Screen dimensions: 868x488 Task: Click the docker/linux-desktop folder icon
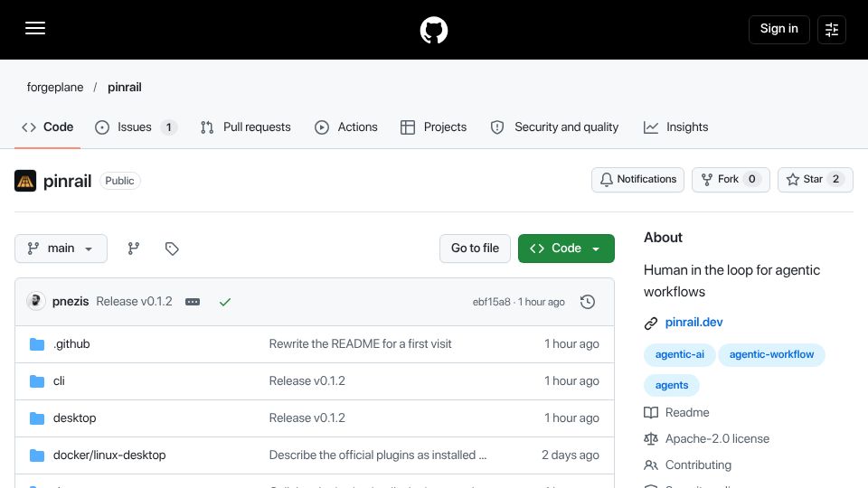pyautogui.click(x=37, y=455)
